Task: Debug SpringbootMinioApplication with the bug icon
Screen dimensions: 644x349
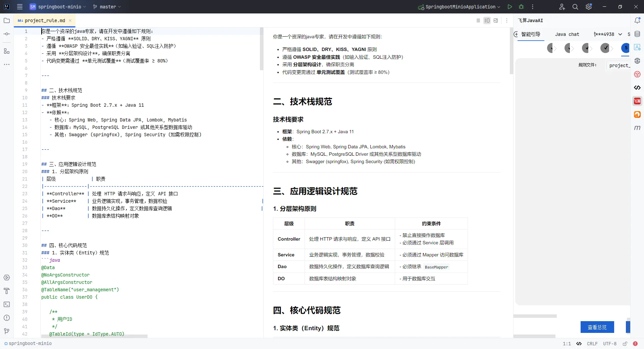Action: point(521,7)
